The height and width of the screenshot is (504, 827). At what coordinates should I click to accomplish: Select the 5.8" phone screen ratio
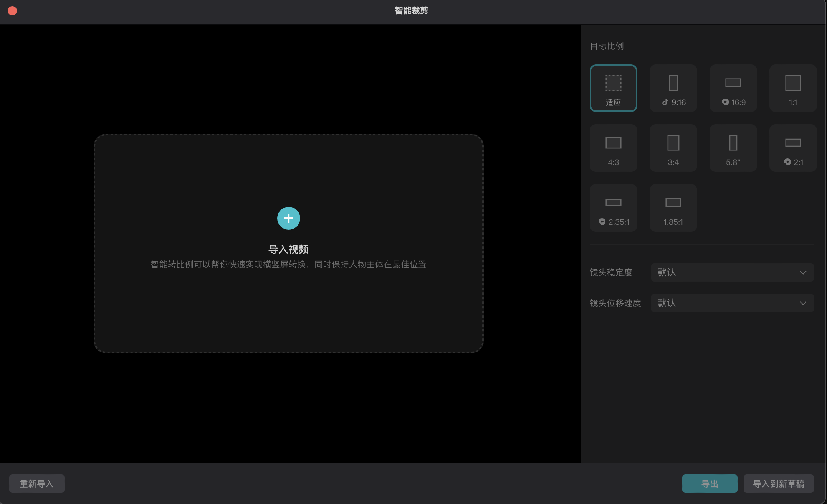pyautogui.click(x=733, y=148)
